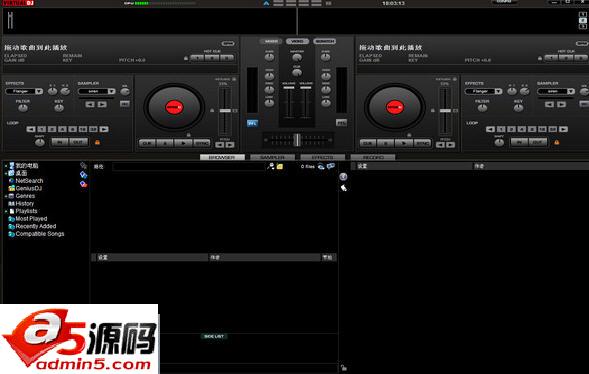The width and height of the screenshot is (589, 374).
Task: Open right deck Effects dropdown (Flanger)
Action: (483, 91)
